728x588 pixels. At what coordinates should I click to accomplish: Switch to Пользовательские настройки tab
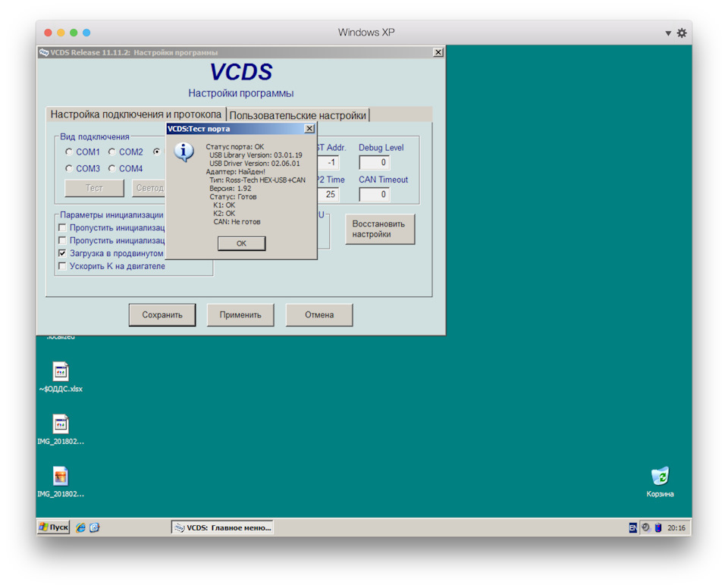(297, 115)
